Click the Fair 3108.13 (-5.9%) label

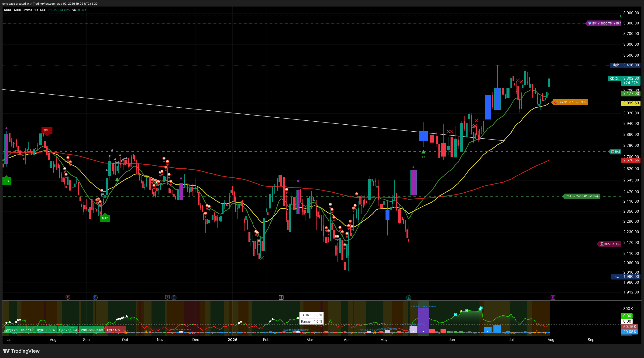(570, 102)
